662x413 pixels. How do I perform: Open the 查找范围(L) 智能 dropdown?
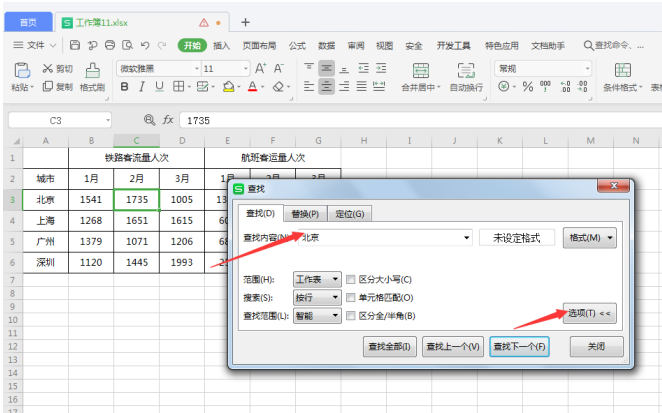pyautogui.click(x=317, y=315)
